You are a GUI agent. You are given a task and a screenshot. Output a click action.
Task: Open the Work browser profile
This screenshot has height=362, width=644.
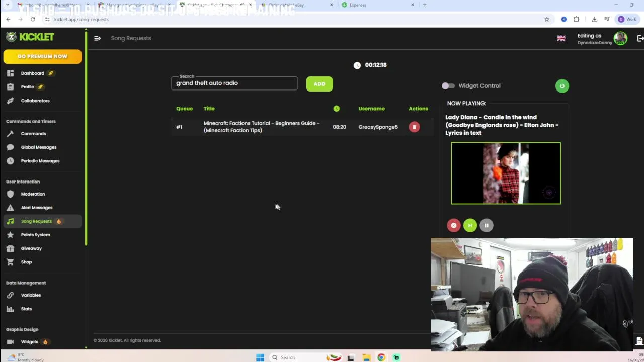click(x=627, y=19)
